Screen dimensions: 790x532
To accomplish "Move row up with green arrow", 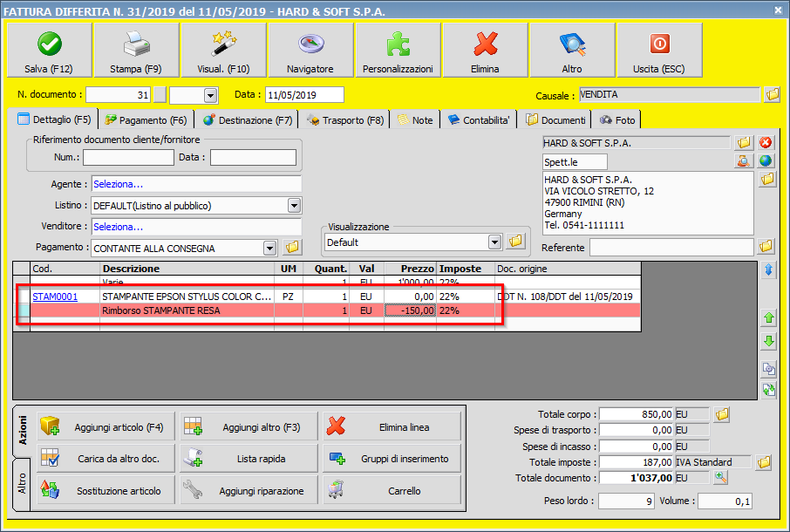I will coord(769,317).
